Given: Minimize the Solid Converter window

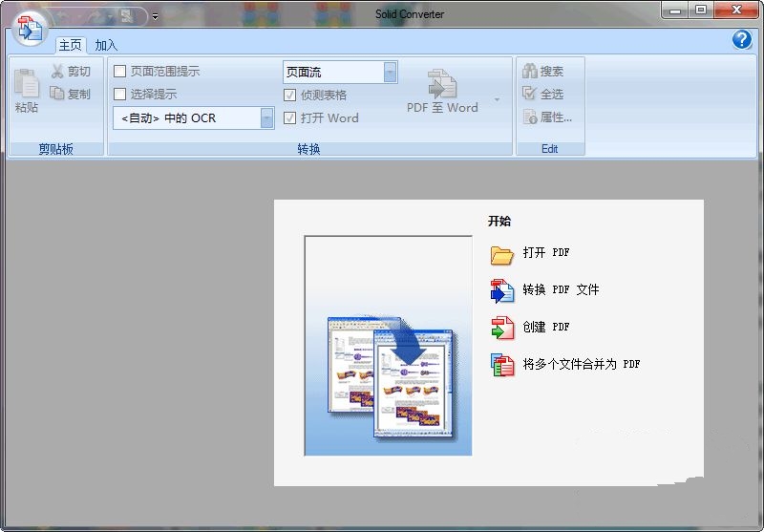Looking at the screenshot, I should (675, 10).
